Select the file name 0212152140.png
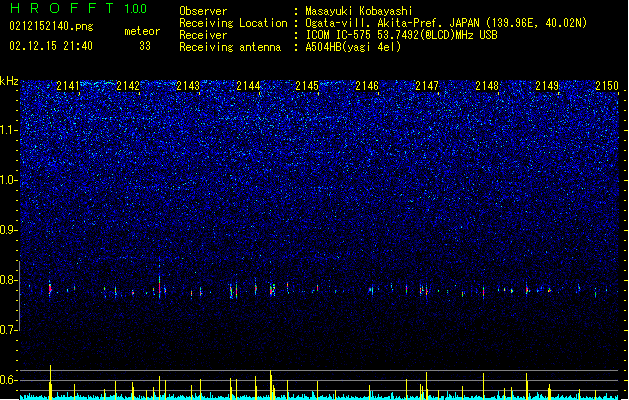The width and height of the screenshot is (629, 400). [x=51, y=26]
